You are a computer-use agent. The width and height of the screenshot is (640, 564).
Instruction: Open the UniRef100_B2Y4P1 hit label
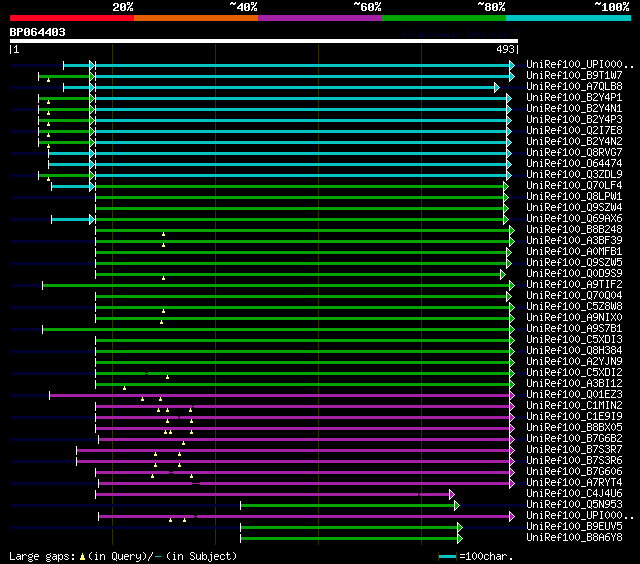574,98
